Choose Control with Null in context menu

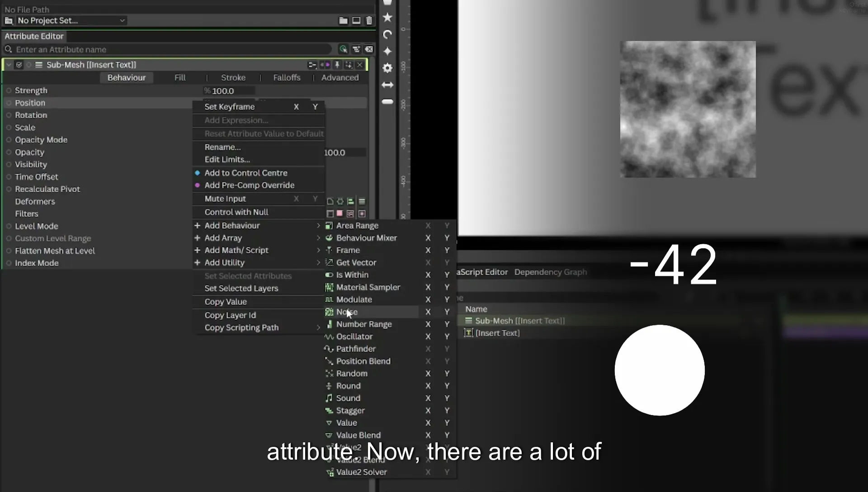tap(236, 212)
